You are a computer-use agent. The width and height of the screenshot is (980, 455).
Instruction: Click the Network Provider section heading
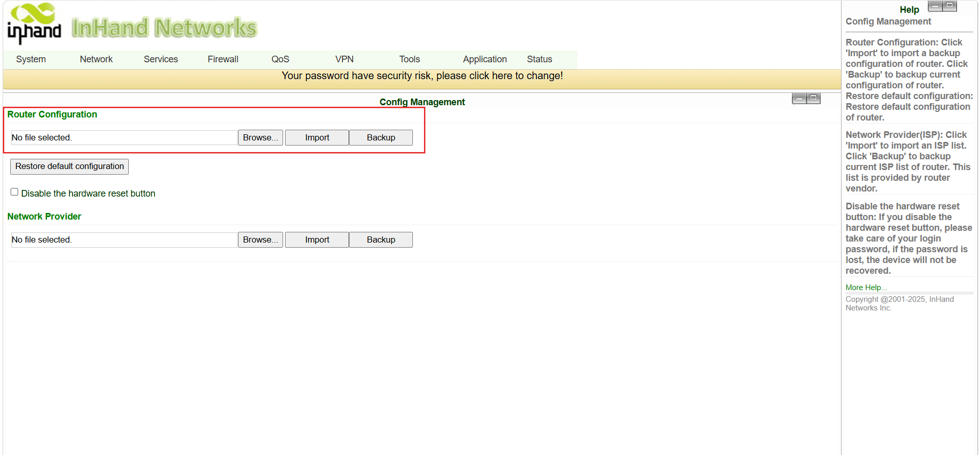point(44,217)
